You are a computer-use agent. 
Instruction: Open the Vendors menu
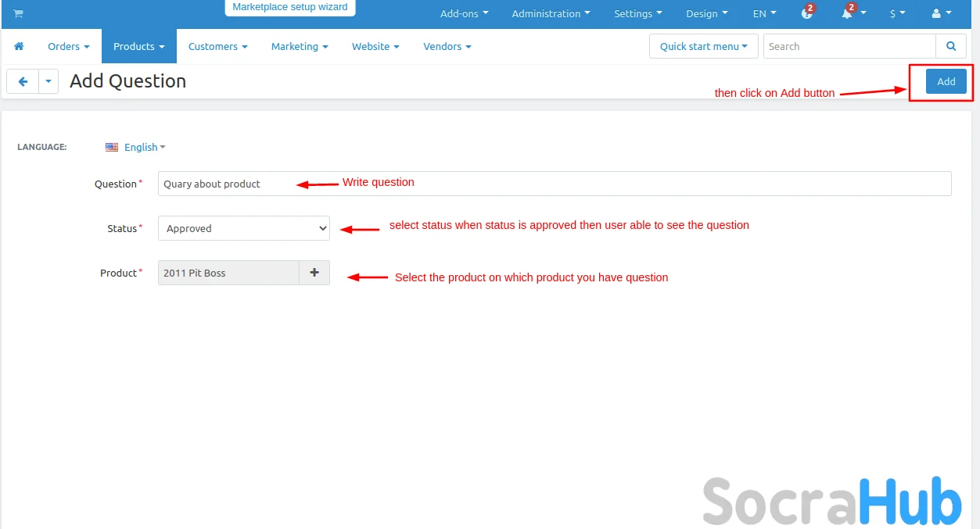[447, 47]
